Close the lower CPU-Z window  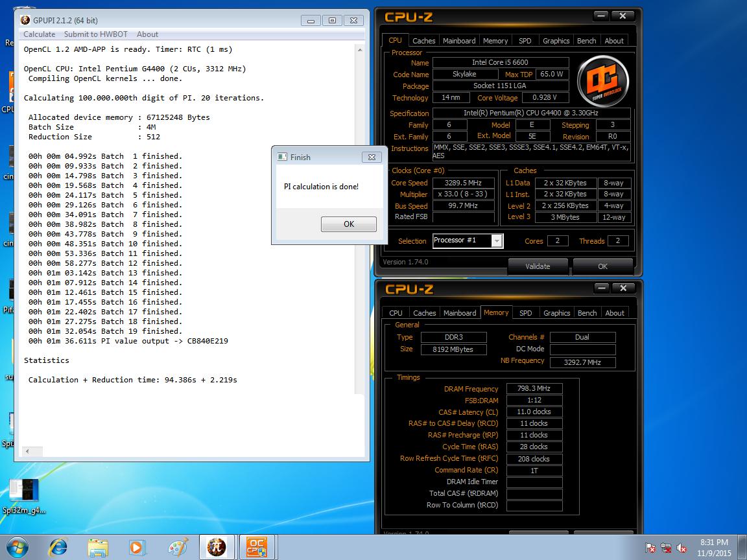tap(623, 288)
